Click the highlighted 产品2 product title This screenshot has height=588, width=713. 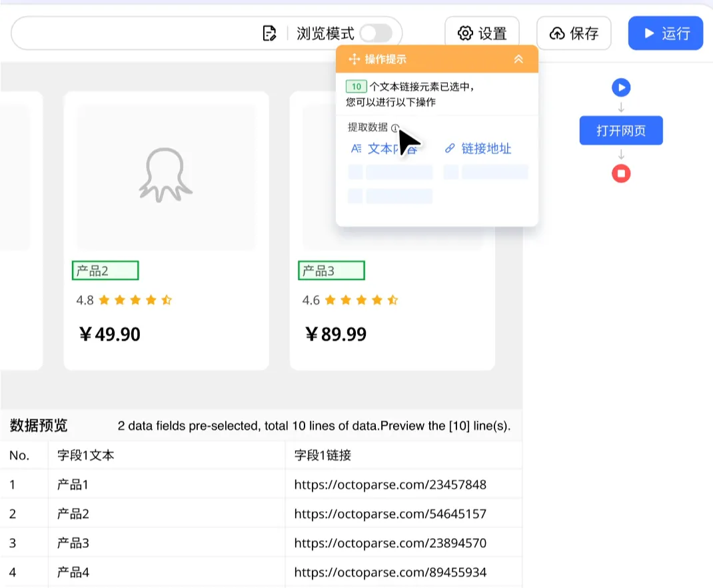[105, 271]
